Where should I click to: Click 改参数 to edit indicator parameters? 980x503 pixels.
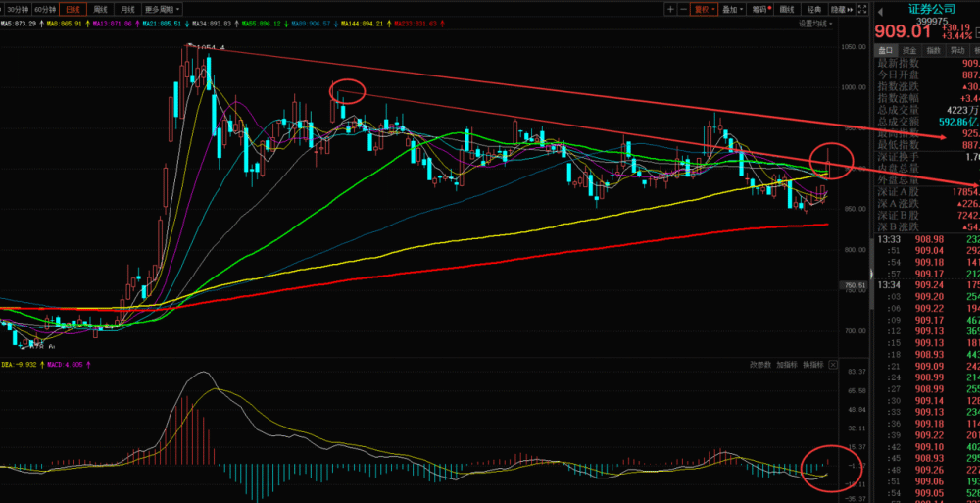[x=761, y=364]
